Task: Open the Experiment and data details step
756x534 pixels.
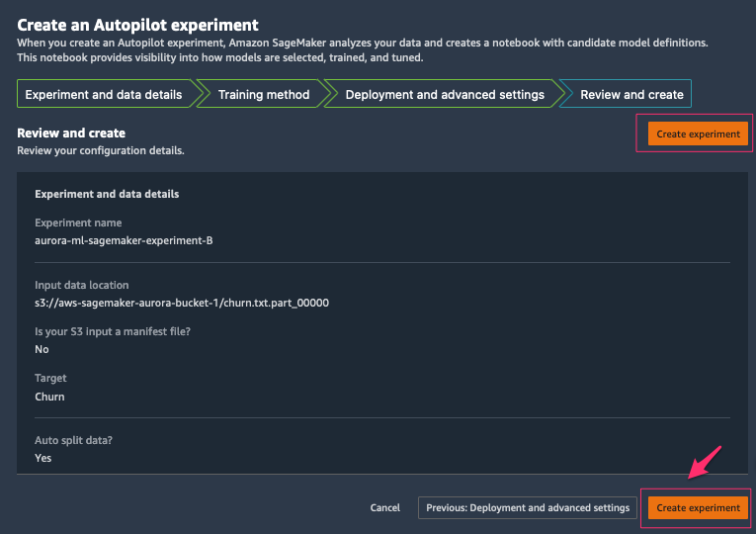Action: (104, 94)
